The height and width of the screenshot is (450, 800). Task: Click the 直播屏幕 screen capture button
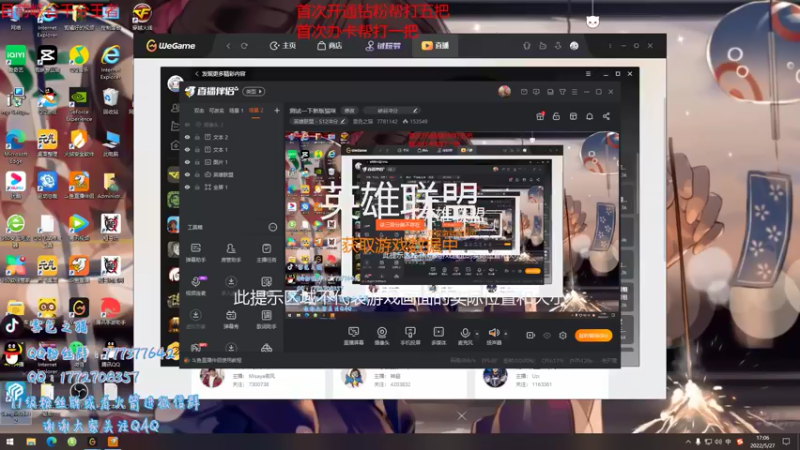(x=354, y=336)
